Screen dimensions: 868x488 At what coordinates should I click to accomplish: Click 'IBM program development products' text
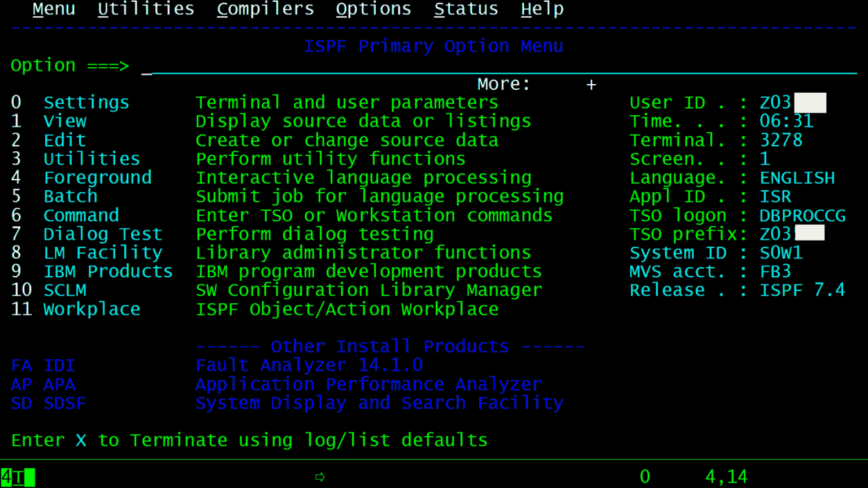point(368,271)
